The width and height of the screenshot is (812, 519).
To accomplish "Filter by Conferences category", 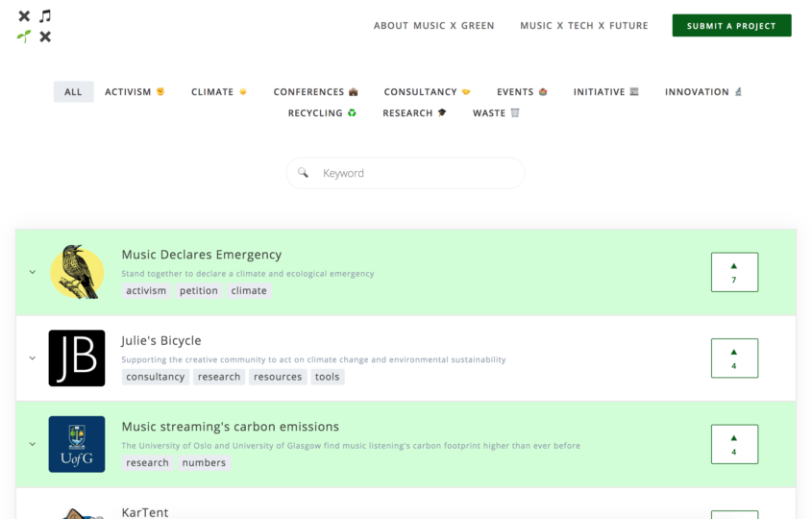I will click(315, 91).
